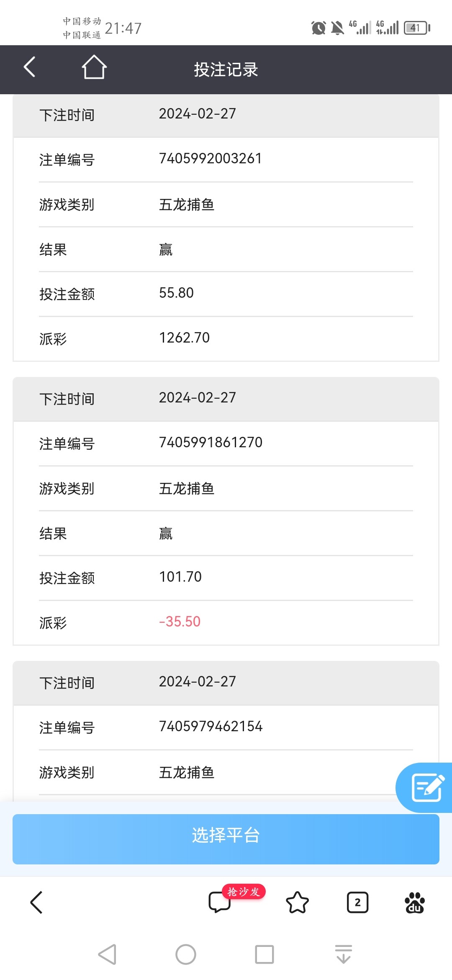Tap browser back chevron in bottom bar
This screenshot has height=980, width=452.
click(37, 902)
